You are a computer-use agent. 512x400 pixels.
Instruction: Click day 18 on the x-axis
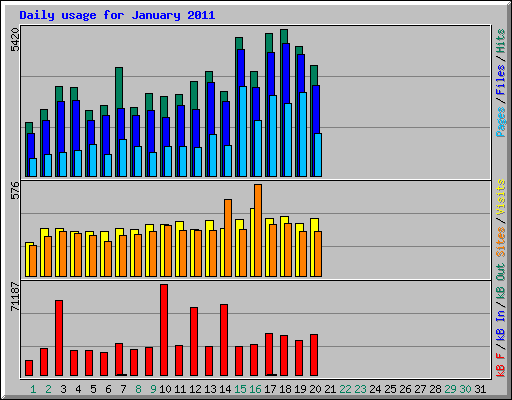(x=285, y=389)
